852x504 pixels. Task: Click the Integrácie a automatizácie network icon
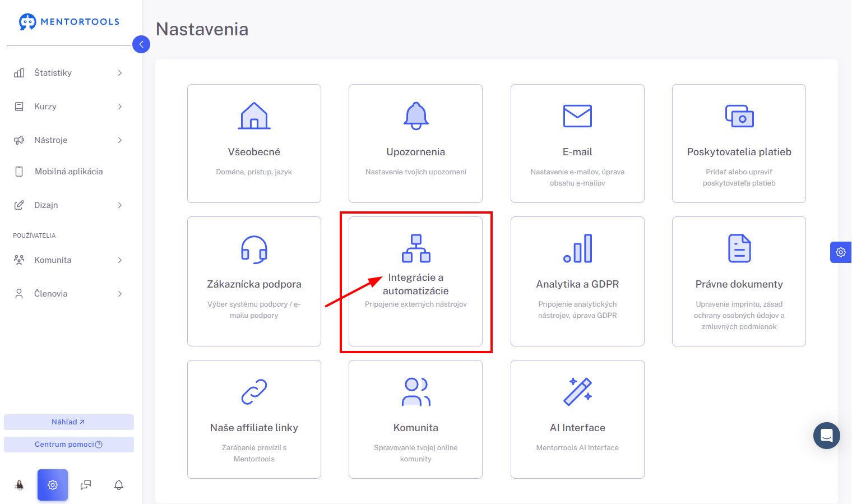416,248
